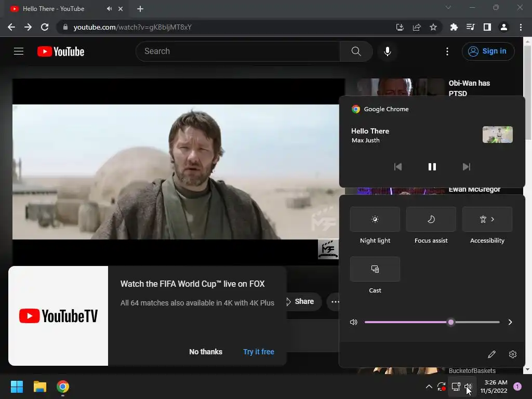
Task: Open the tab search dropdown chevron
Action: pyautogui.click(x=448, y=7)
